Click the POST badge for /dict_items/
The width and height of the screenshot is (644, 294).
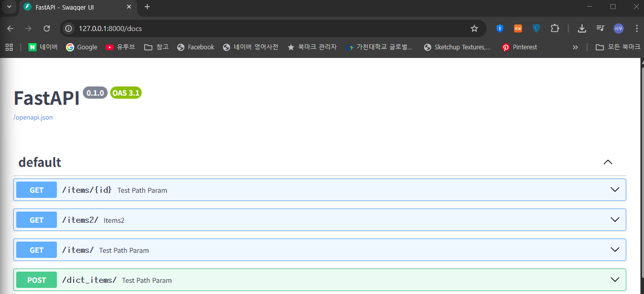click(37, 280)
